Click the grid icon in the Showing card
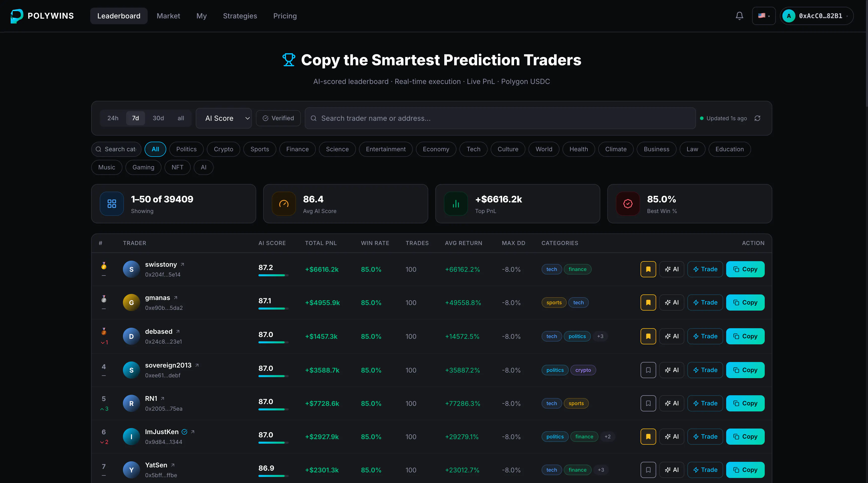The width and height of the screenshot is (868, 483). coord(112,204)
